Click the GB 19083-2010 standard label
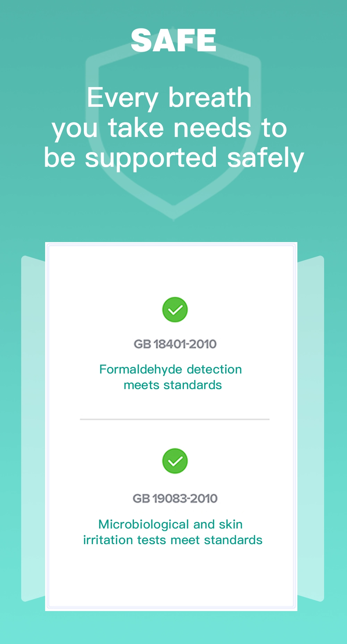This screenshot has width=347, height=644. coord(175,498)
